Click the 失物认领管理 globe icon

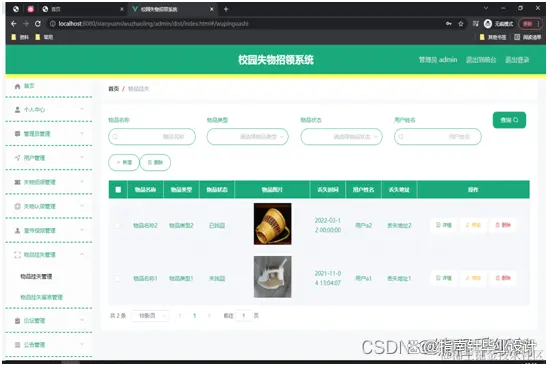pos(17,206)
